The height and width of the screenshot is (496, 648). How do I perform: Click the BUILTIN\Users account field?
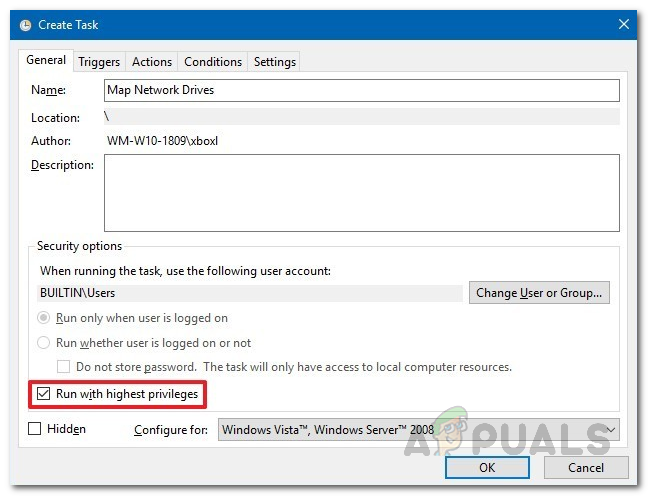coord(250,293)
